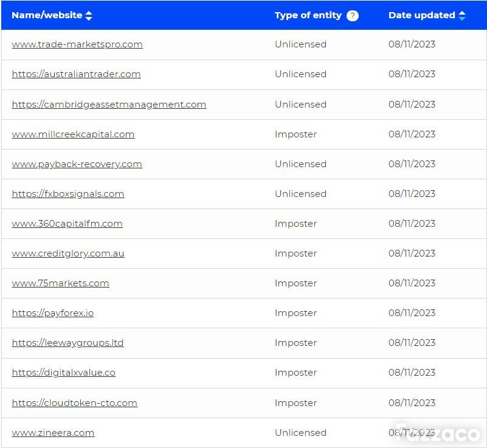Click the date in the millcreekcapital row
Image resolution: width=487 pixels, height=448 pixels.
[412, 134]
